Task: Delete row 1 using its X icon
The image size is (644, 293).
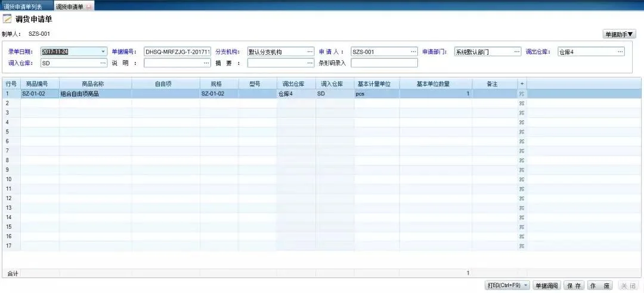Action: (x=522, y=94)
